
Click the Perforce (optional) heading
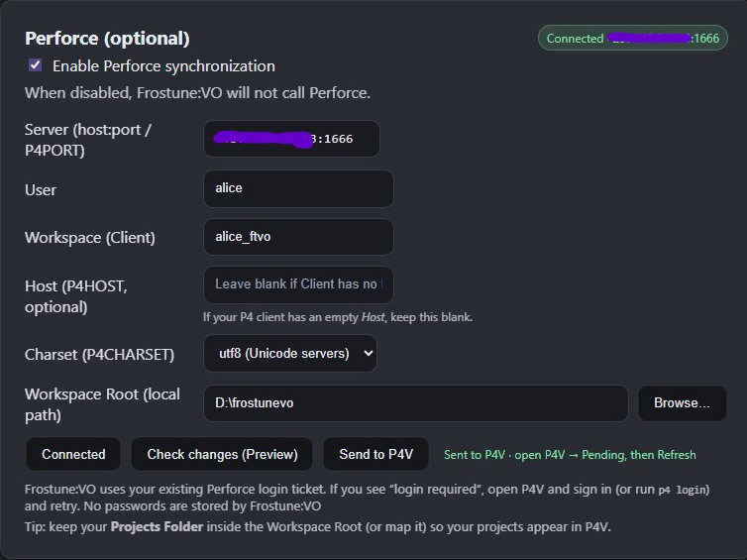[x=107, y=39]
